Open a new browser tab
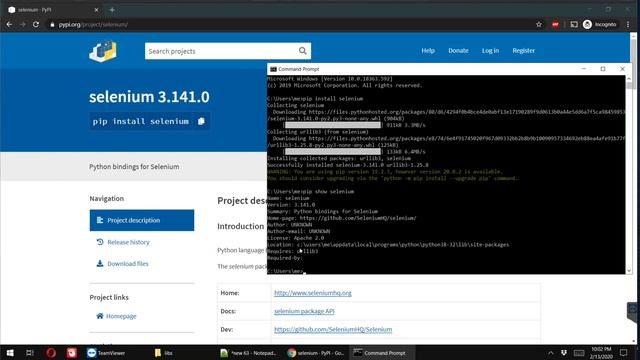 click(x=112, y=10)
